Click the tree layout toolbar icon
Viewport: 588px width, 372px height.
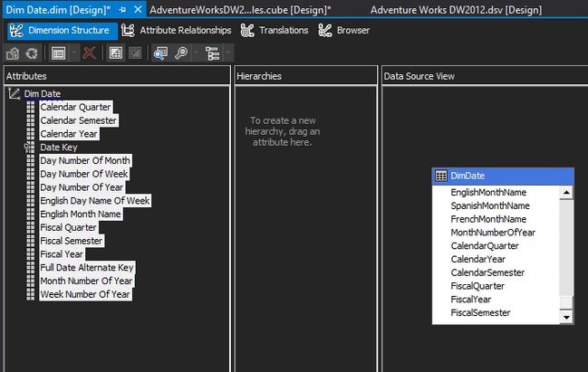pyautogui.click(x=213, y=53)
